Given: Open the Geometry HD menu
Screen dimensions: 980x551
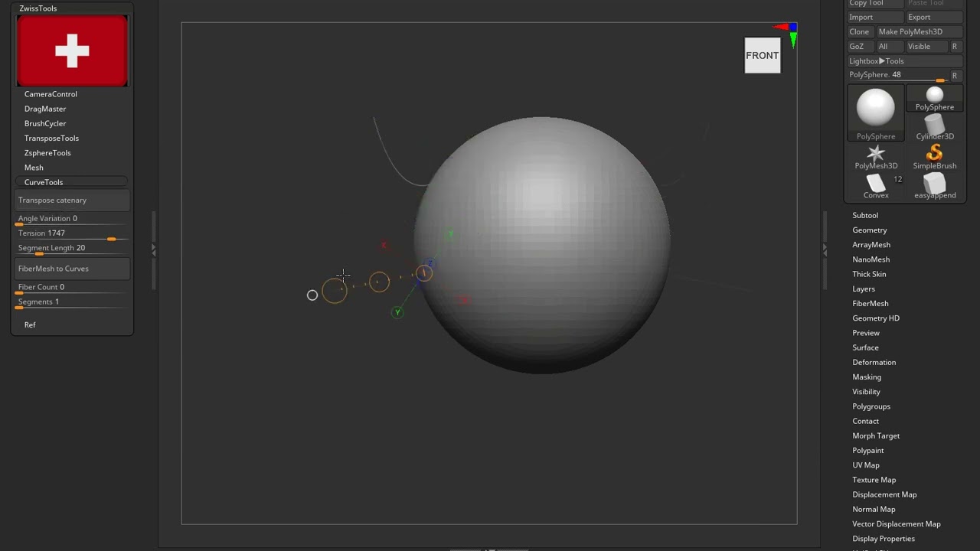Looking at the screenshot, I should click(876, 318).
